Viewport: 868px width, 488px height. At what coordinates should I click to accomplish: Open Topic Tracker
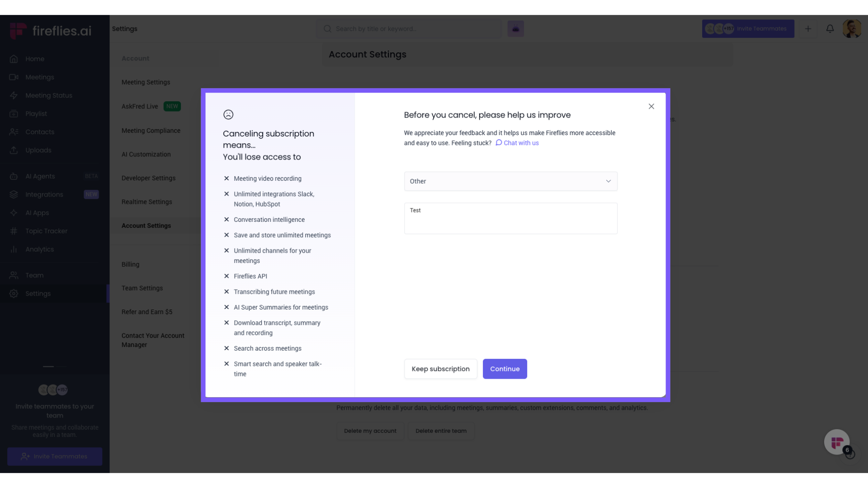(14, 231)
